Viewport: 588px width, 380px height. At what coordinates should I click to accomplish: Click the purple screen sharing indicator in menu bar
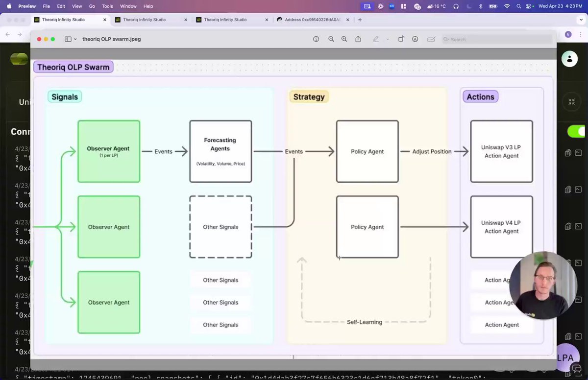[x=367, y=6]
